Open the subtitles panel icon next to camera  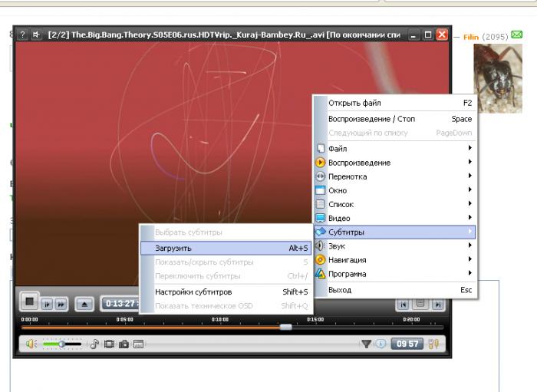pyautogui.click(x=138, y=344)
